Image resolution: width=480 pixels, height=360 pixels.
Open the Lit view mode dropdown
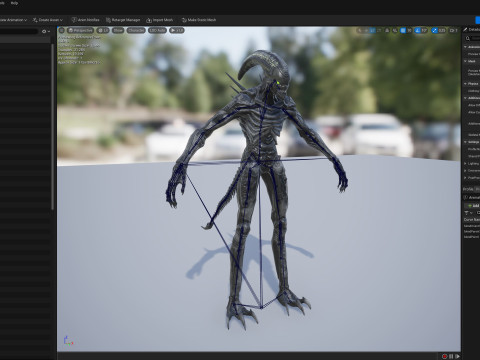(x=103, y=30)
